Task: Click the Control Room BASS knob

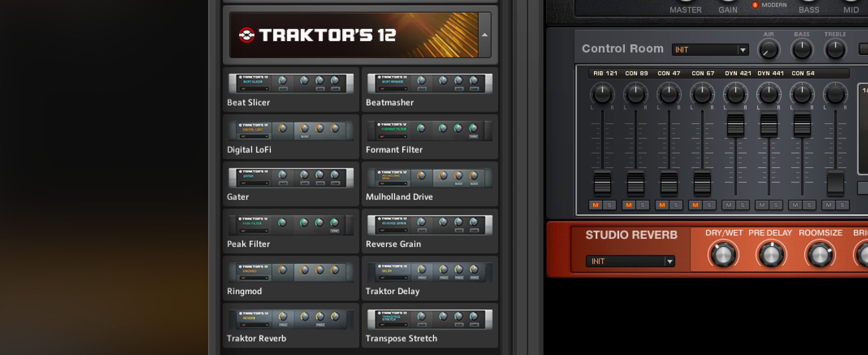Action: 802,50
